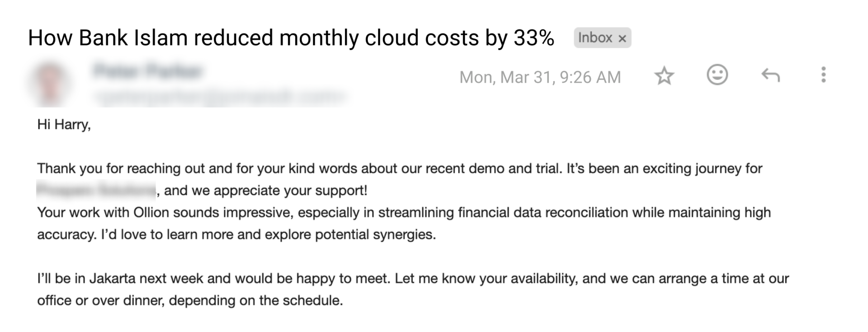The image size is (868, 332).
Task: Star this email message
Action: click(664, 76)
